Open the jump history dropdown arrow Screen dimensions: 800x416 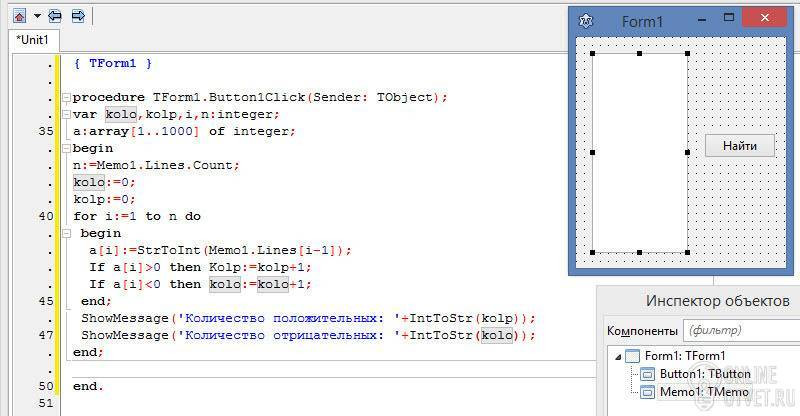[x=37, y=16]
